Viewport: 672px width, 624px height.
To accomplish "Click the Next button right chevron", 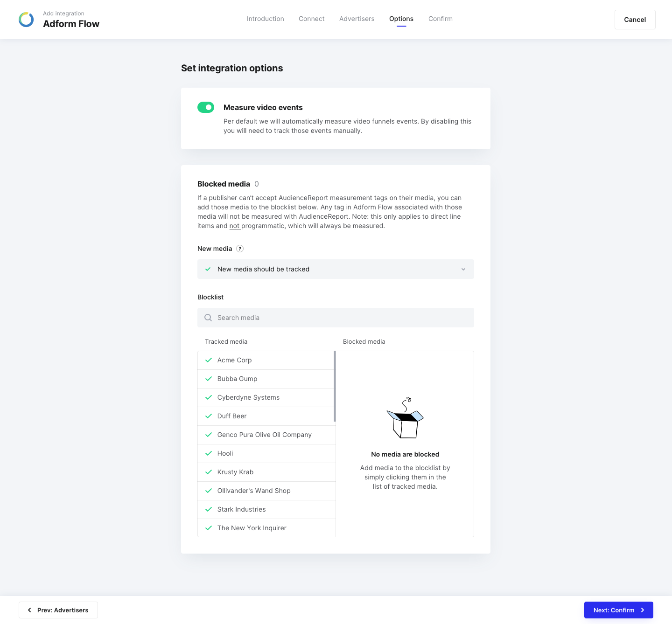I will click(643, 610).
